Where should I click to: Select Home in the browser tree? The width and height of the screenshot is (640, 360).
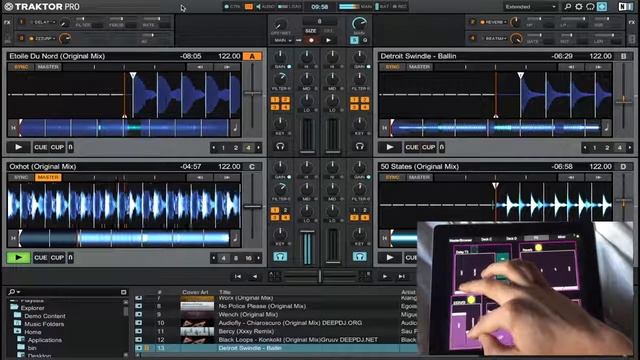pos(33,332)
